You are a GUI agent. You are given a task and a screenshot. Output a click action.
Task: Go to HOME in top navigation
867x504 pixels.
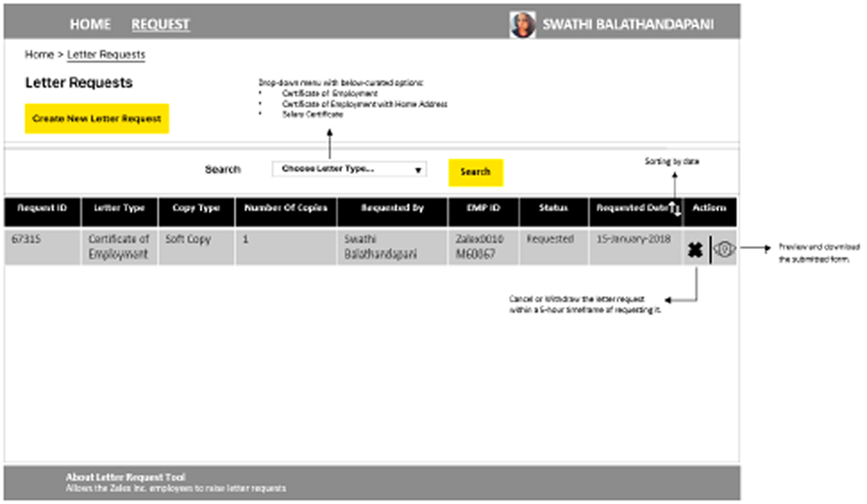90,24
